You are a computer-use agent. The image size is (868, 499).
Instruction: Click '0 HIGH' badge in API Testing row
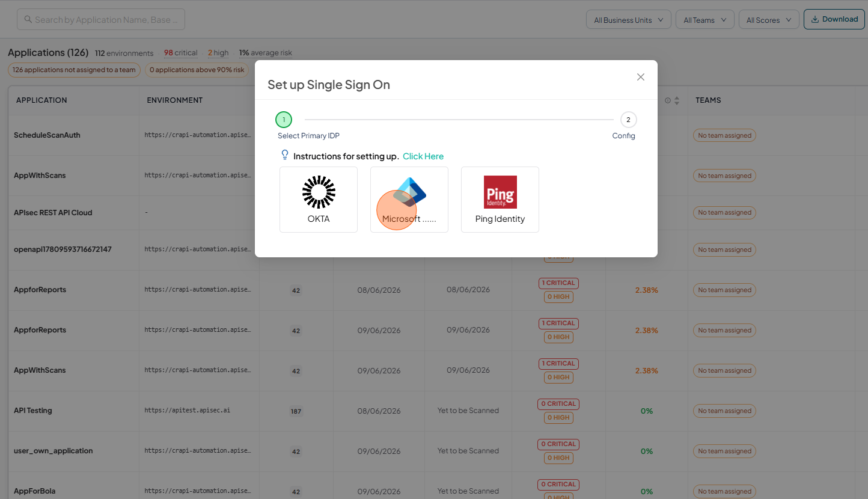click(x=558, y=417)
